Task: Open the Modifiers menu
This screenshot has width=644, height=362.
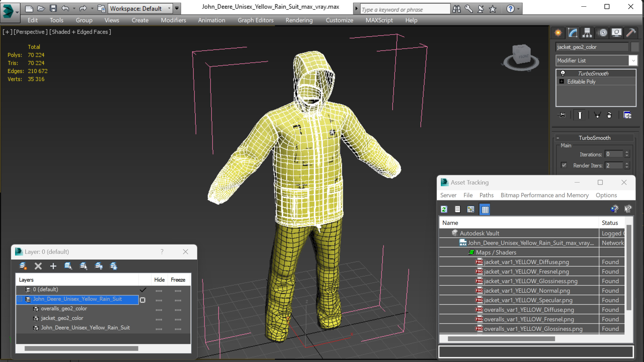Action: tap(173, 20)
